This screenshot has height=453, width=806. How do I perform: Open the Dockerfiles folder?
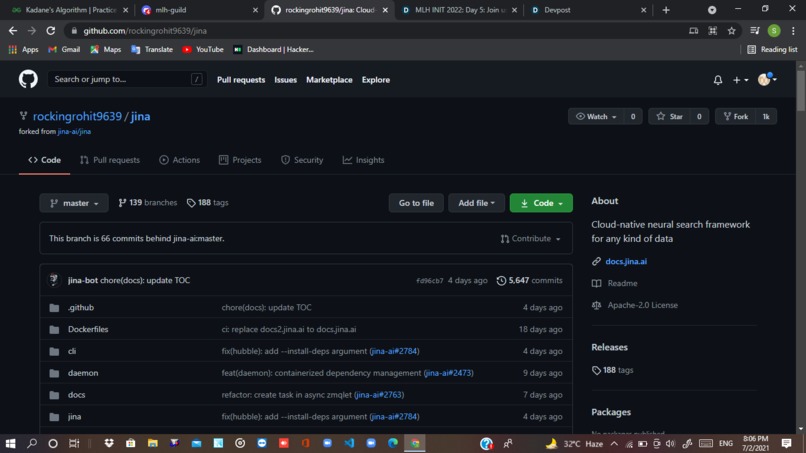88,329
